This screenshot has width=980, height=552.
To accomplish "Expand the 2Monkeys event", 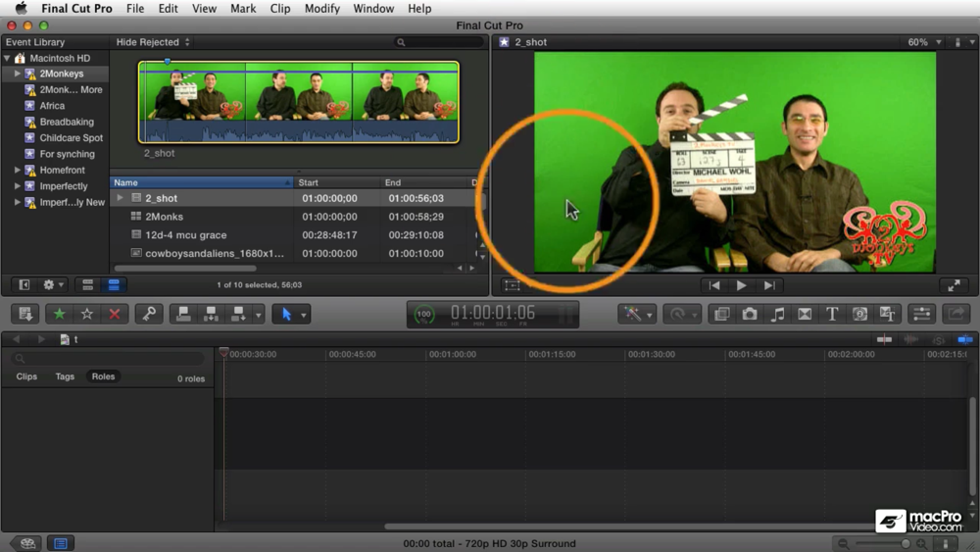I will (x=18, y=75).
